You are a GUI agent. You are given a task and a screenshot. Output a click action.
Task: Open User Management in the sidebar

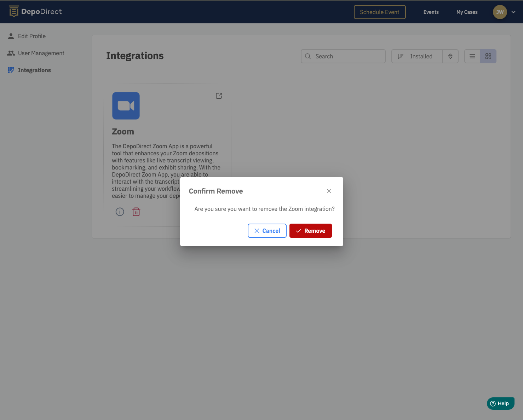(36, 53)
